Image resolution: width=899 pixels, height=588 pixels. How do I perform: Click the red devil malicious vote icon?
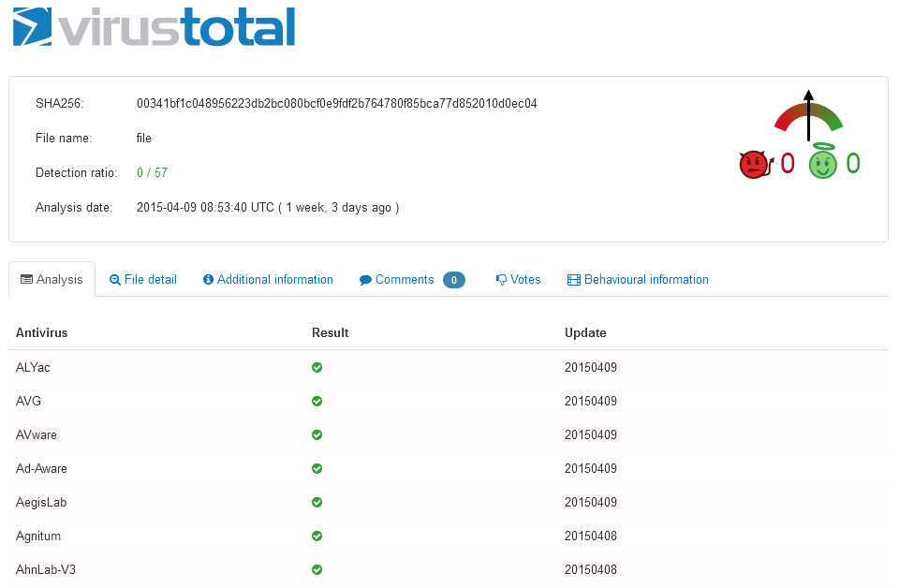[x=756, y=165]
